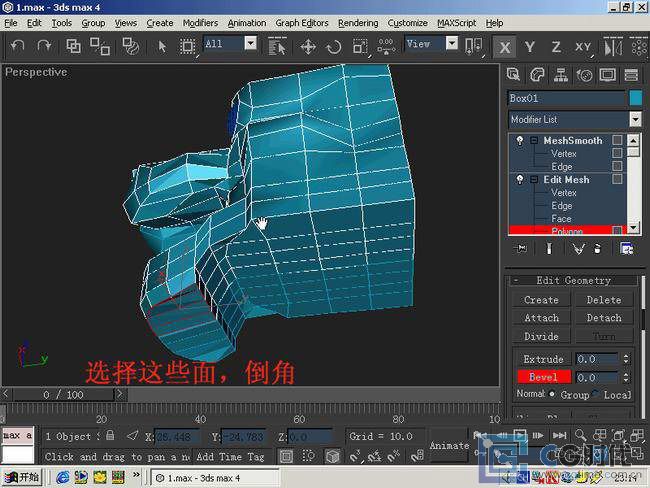Open the reference coordinate View dropdown
Screen dimensions: 650x488
pos(452,43)
